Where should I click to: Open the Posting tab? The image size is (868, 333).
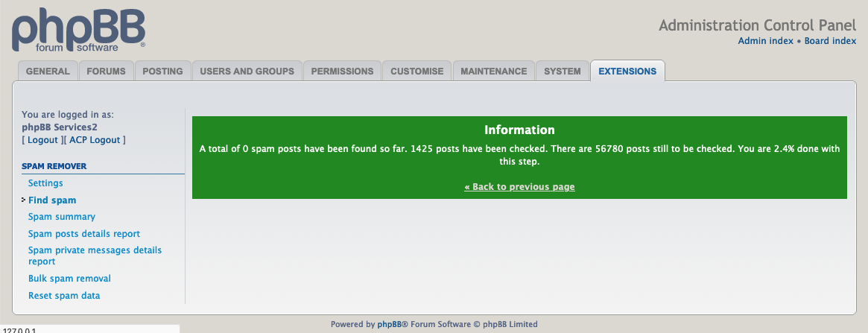click(x=162, y=72)
